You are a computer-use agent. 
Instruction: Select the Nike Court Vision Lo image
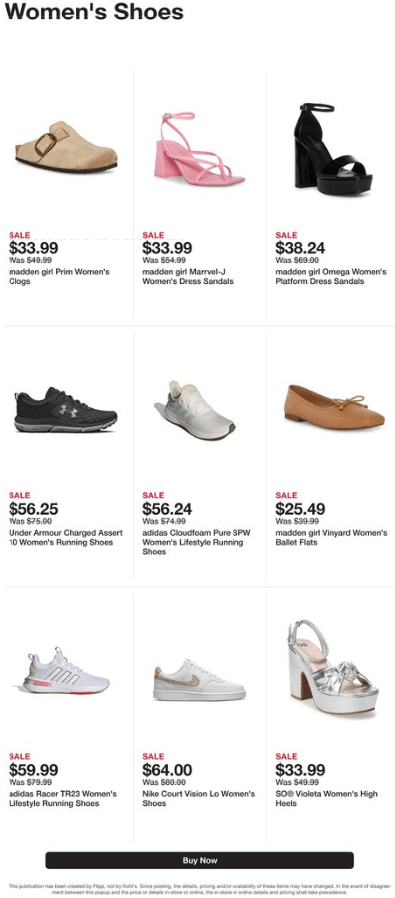click(x=199, y=680)
